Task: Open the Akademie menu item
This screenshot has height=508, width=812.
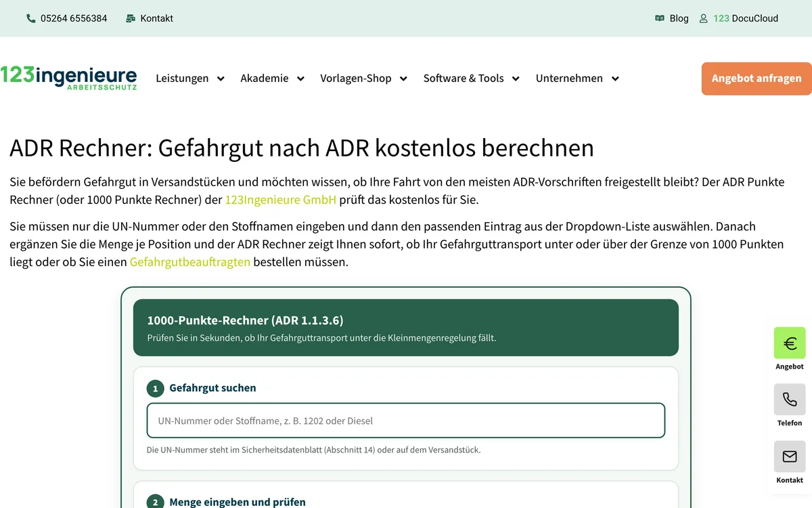Action: click(265, 79)
